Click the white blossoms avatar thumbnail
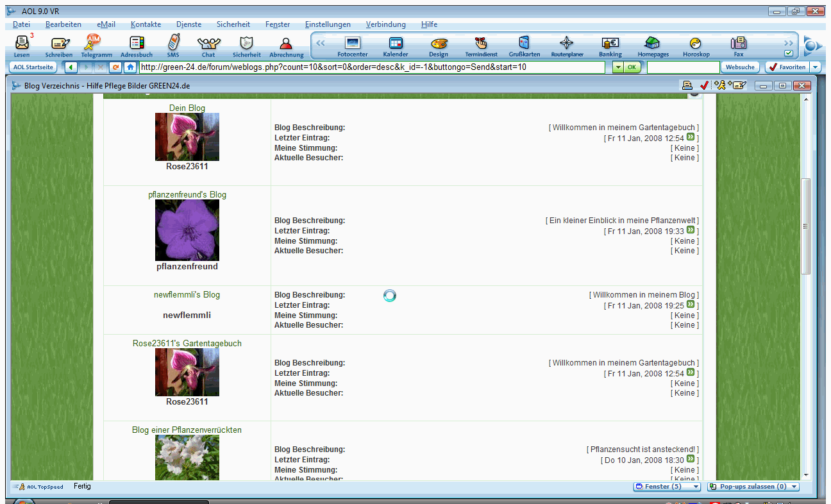 pos(187,458)
